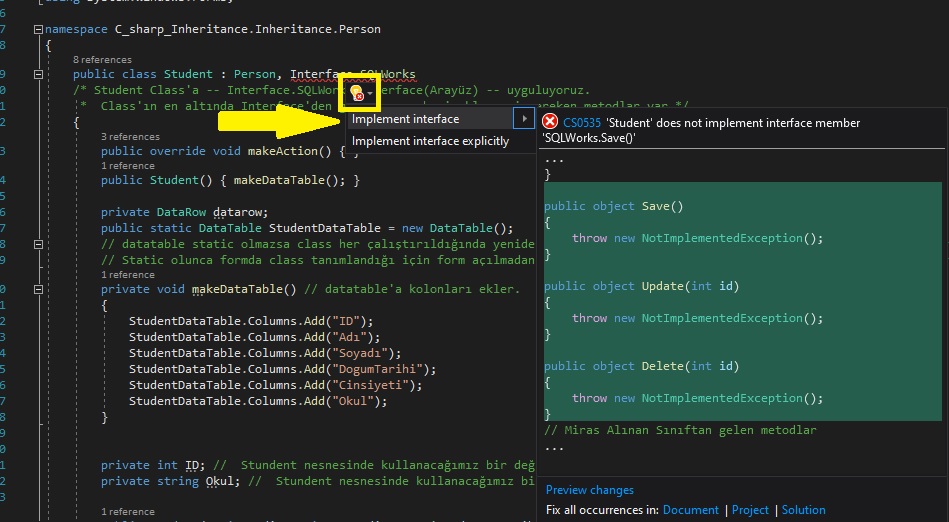Click namespace C_sharp_Inheritance.Inheritance.Person text
The height and width of the screenshot is (522, 949).
(213, 29)
